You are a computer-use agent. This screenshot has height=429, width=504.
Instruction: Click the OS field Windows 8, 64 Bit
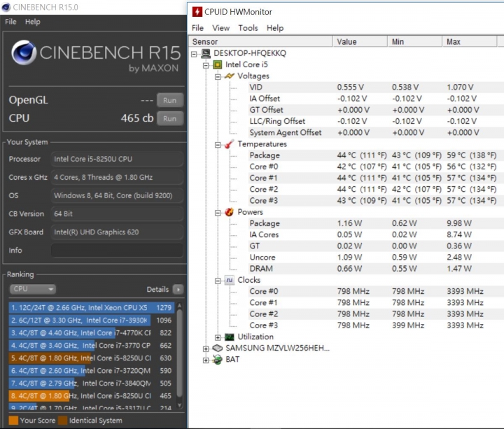117,196
